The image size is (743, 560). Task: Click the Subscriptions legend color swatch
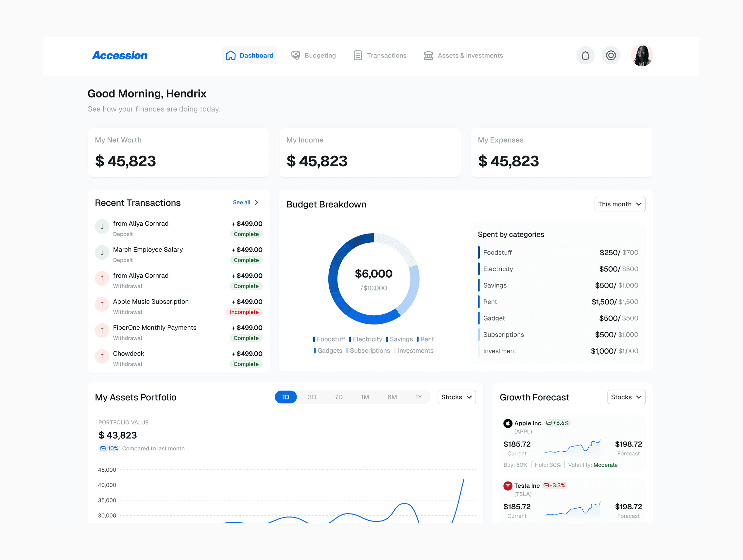(347, 351)
